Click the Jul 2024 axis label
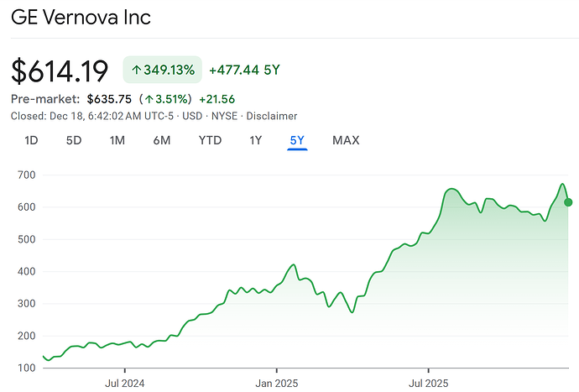This screenshot has width=579, height=392. tap(125, 384)
